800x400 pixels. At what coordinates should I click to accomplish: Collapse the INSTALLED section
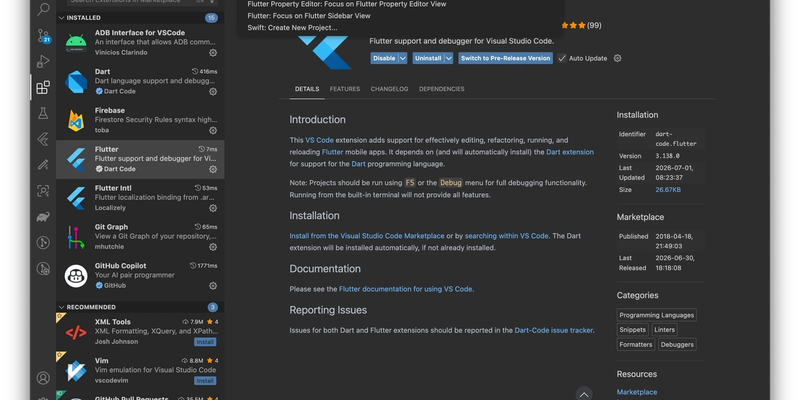tap(140, 17)
